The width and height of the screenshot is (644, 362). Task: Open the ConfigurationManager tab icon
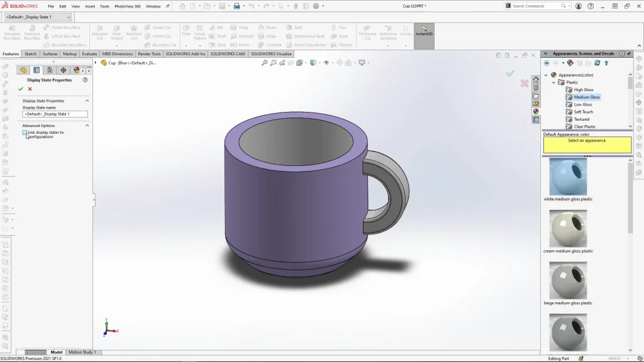click(x=50, y=70)
